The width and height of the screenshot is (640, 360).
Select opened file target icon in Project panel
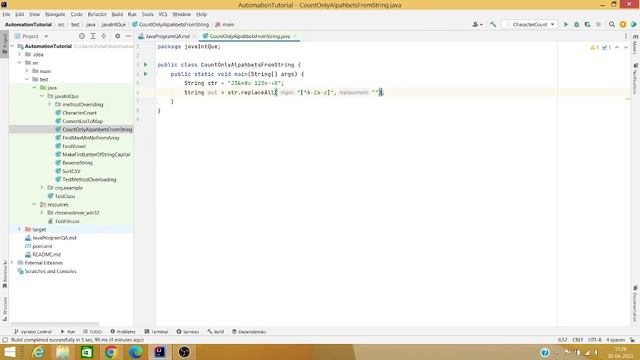(x=82, y=36)
